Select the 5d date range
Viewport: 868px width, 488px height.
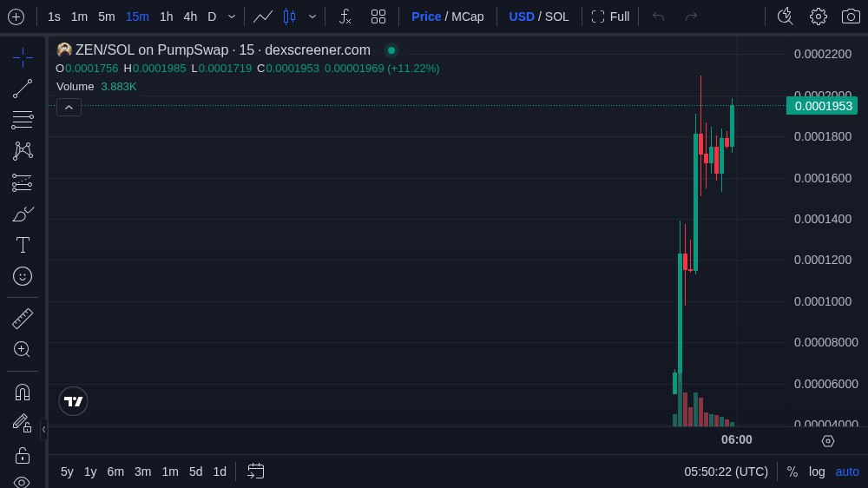[195, 472]
